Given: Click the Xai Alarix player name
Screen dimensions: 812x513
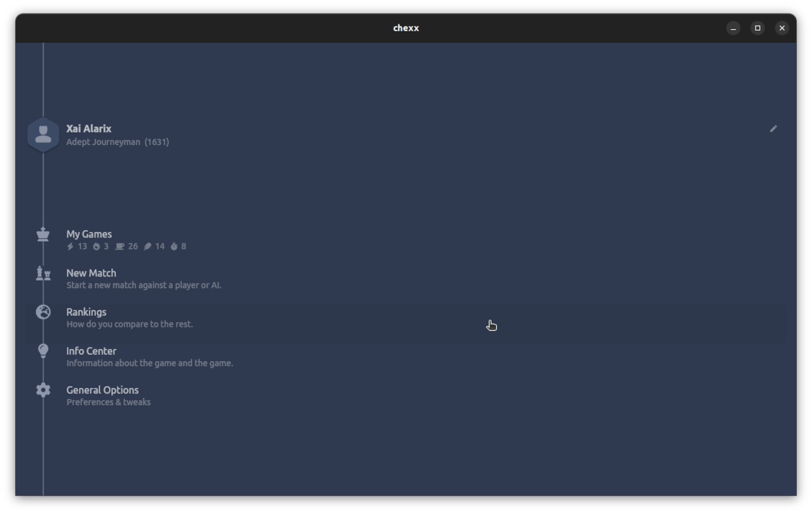Looking at the screenshot, I should pyautogui.click(x=89, y=129).
